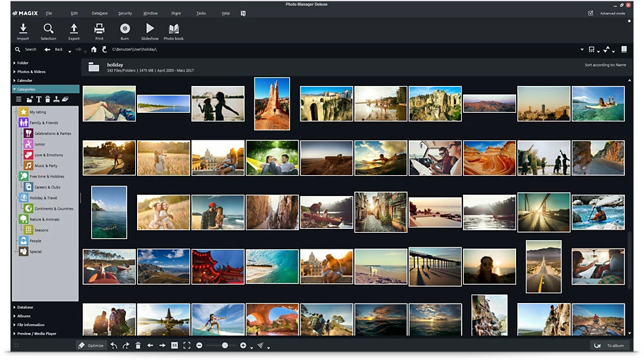This screenshot has width=644, height=364.
Task: Click the Export icon
Action: click(73, 31)
